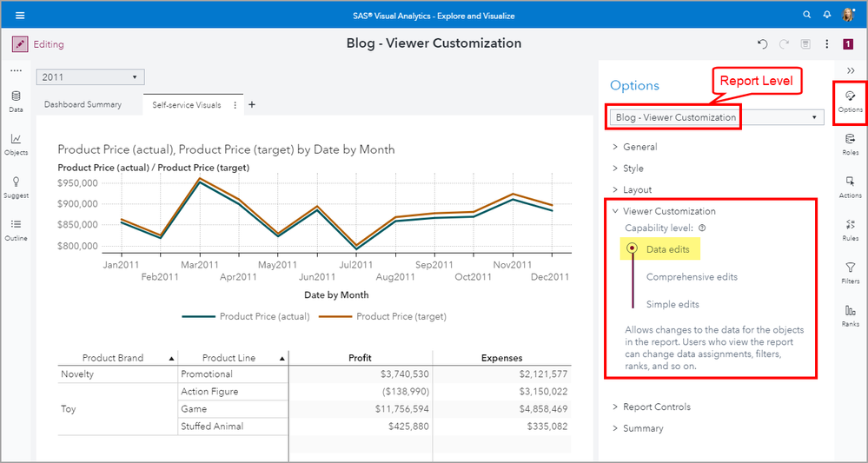Open the 2011 year dropdown
The image size is (868, 463).
(89, 77)
